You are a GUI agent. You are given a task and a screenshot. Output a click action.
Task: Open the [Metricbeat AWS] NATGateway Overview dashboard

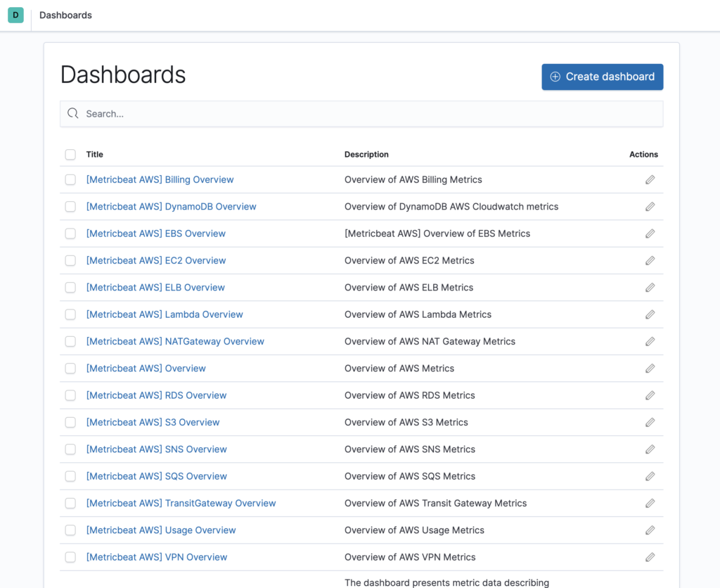point(175,341)
